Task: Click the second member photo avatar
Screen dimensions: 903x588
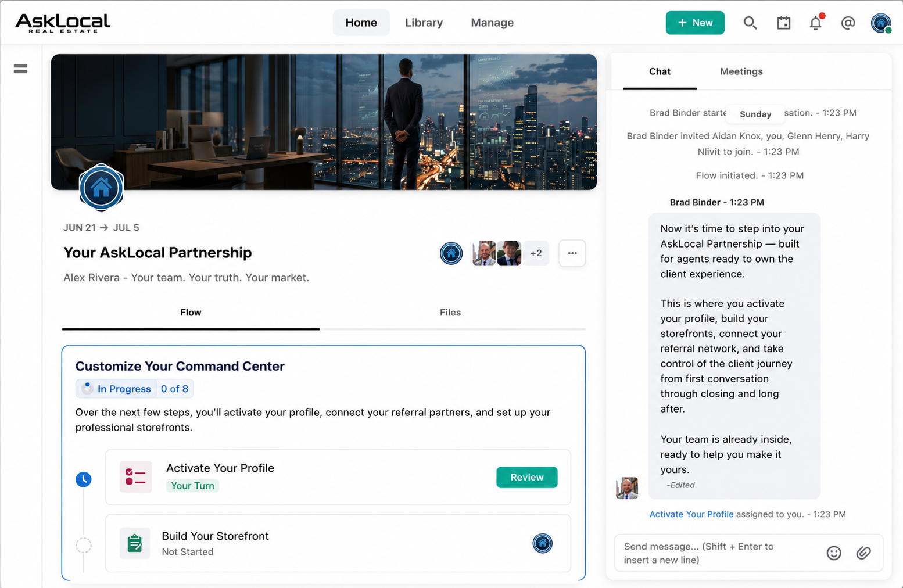Action: pyautogui.click(x=509, y=253)
